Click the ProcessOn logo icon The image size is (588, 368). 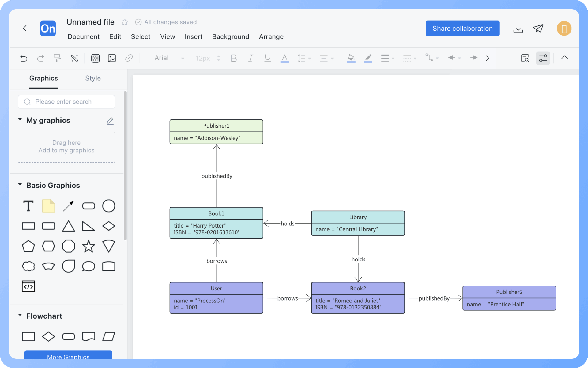click(48, 29)
